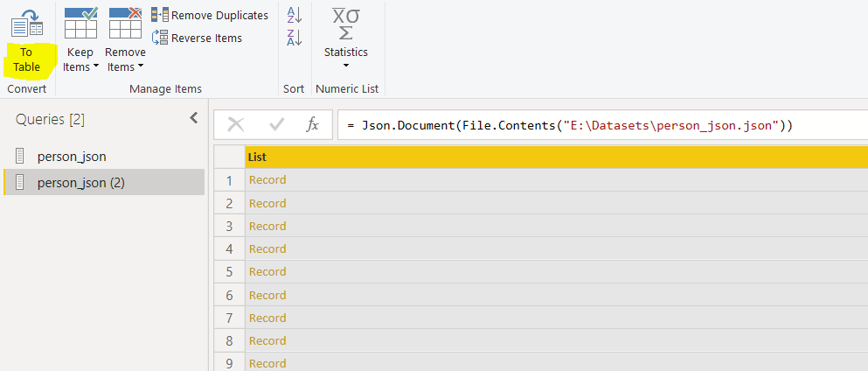Click the fx function button
868x371 pixels.
click(312, 124)
